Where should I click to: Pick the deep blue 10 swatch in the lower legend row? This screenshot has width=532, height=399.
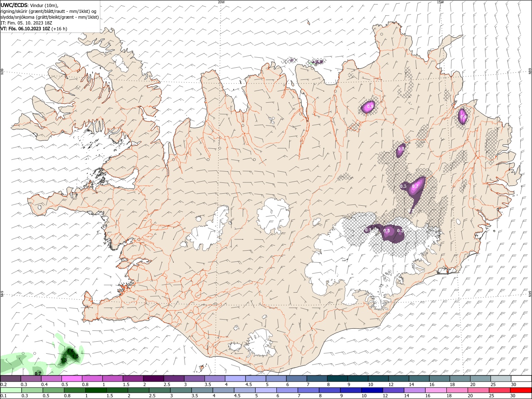372,390
